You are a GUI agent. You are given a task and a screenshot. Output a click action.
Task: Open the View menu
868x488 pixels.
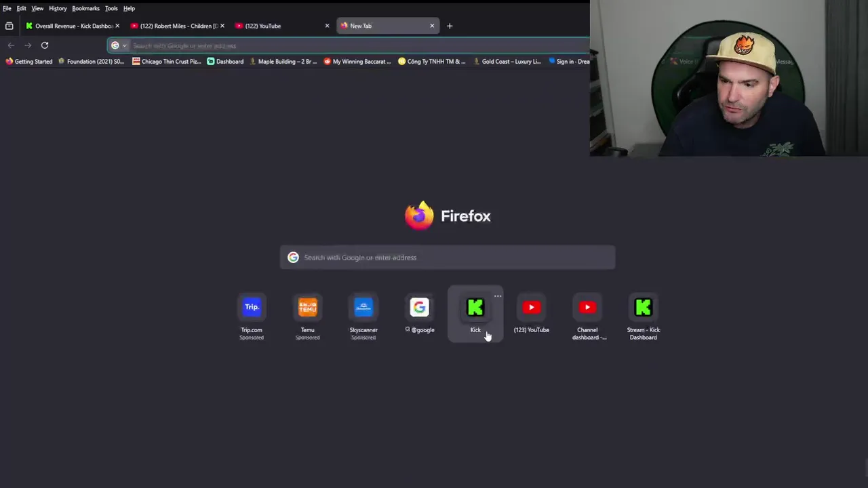[x=37, y=8]
